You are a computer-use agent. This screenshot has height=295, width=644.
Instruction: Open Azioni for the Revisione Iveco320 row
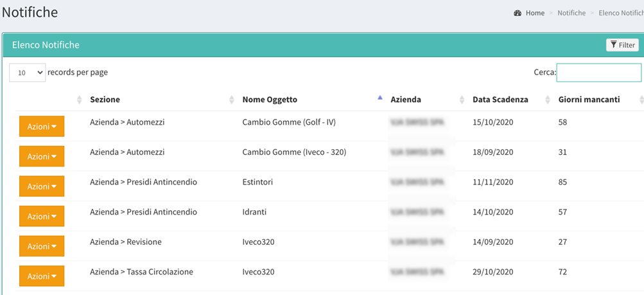point(42,246)
